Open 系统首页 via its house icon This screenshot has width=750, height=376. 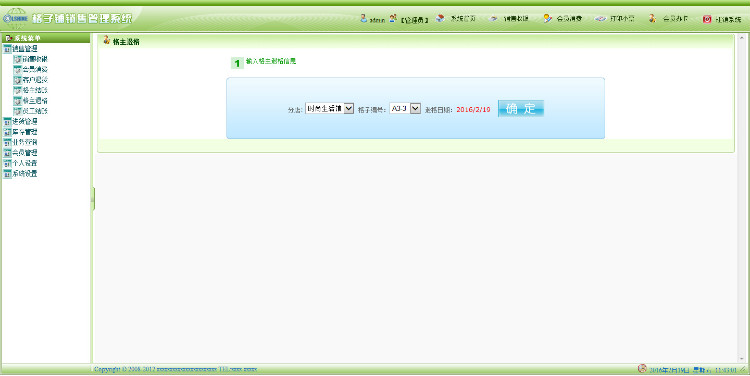click(441, 19)
